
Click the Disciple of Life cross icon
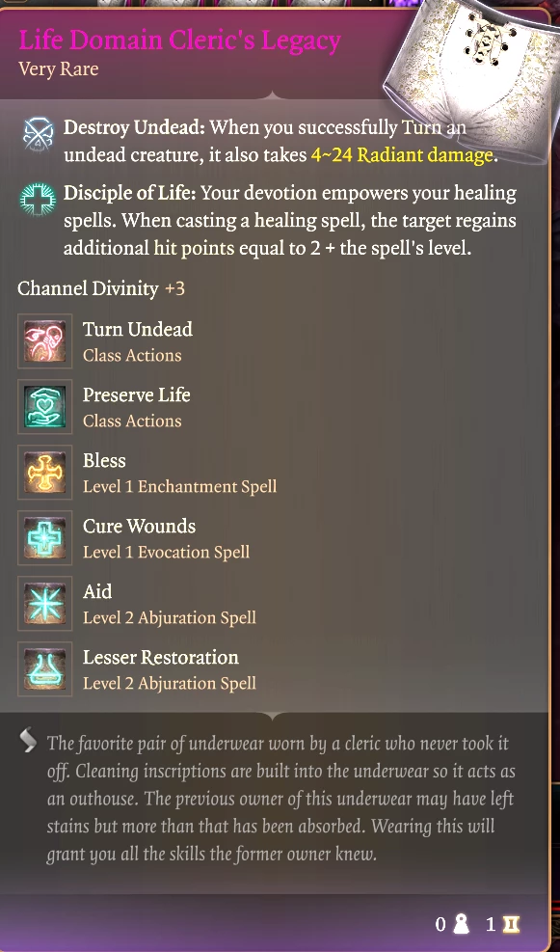(x=38, y=201)
